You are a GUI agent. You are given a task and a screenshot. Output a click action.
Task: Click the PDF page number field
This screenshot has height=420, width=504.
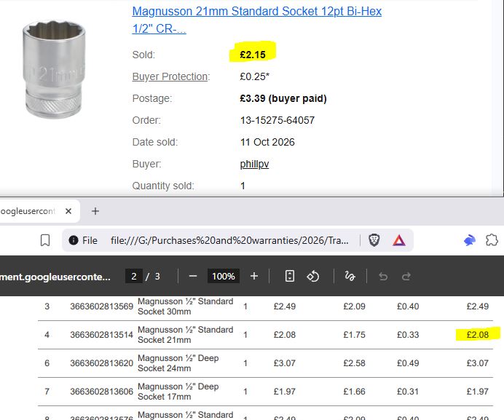(x=134, y=276)
